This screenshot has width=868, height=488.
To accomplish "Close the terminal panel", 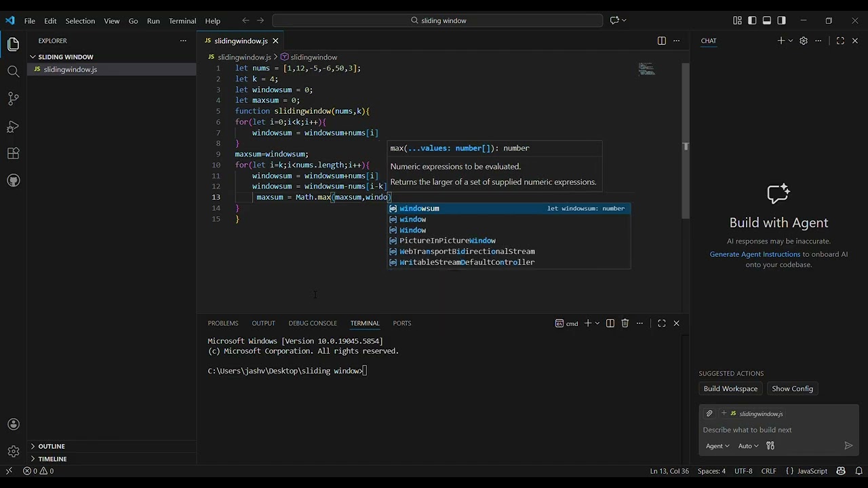I will pos(676,323).
